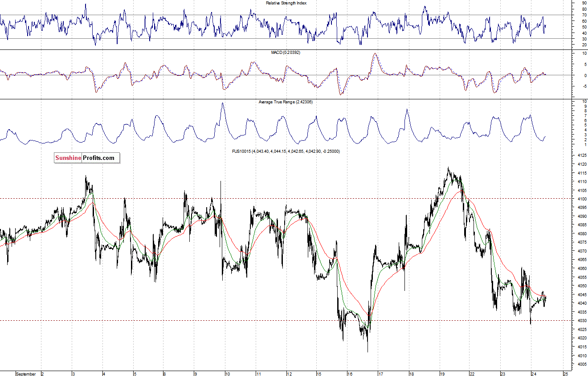
Task: Click the 4090 price axis value
Action: [x=582, y=217]
